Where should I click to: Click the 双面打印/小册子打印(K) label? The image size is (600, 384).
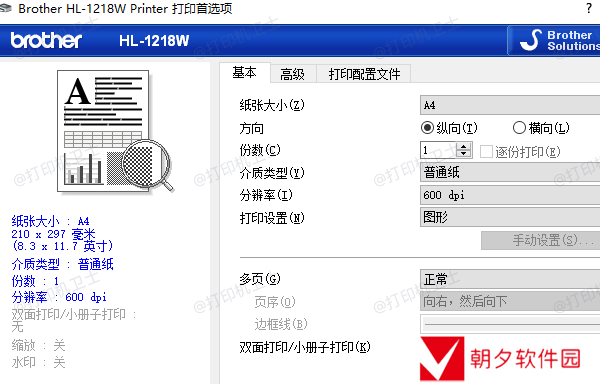click(x=305, y=347)
